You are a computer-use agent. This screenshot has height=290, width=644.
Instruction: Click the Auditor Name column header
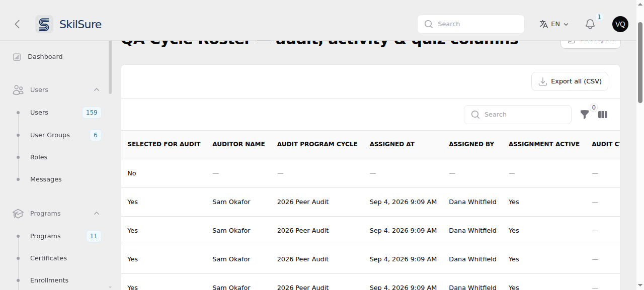238,144
